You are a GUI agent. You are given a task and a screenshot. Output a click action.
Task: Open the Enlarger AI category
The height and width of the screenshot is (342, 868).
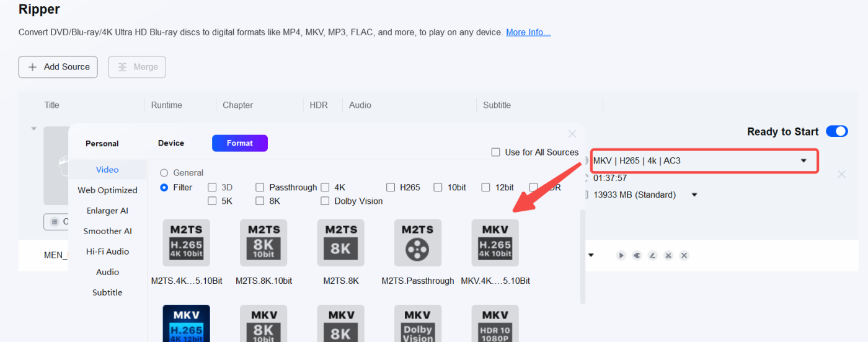(x=107, y=211)
